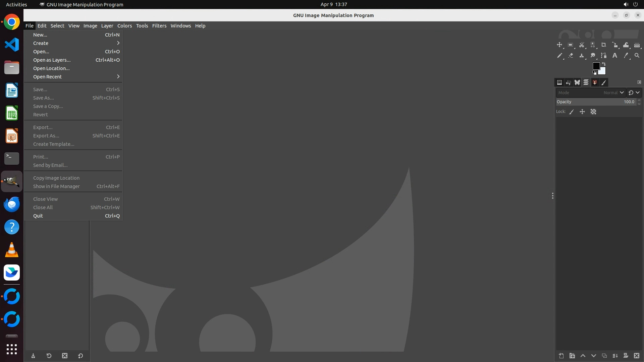Click Open Location entry
Viewport: 644px width, 362px height.
[51, 68]
